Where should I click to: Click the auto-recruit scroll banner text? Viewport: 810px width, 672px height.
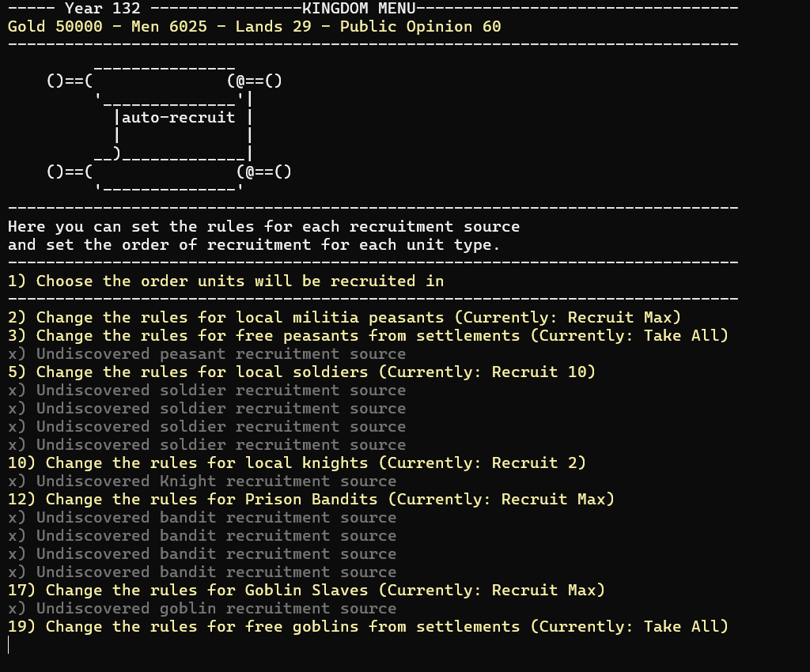point(178,118)
